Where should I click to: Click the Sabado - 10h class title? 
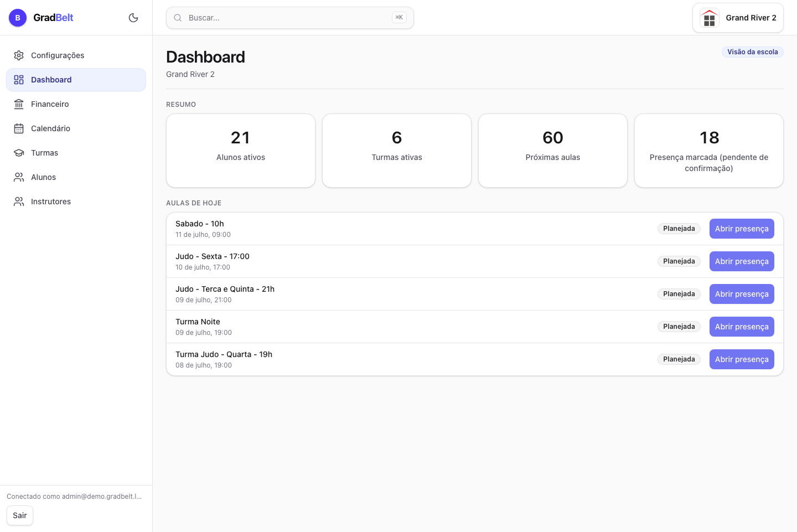[200, 224]
